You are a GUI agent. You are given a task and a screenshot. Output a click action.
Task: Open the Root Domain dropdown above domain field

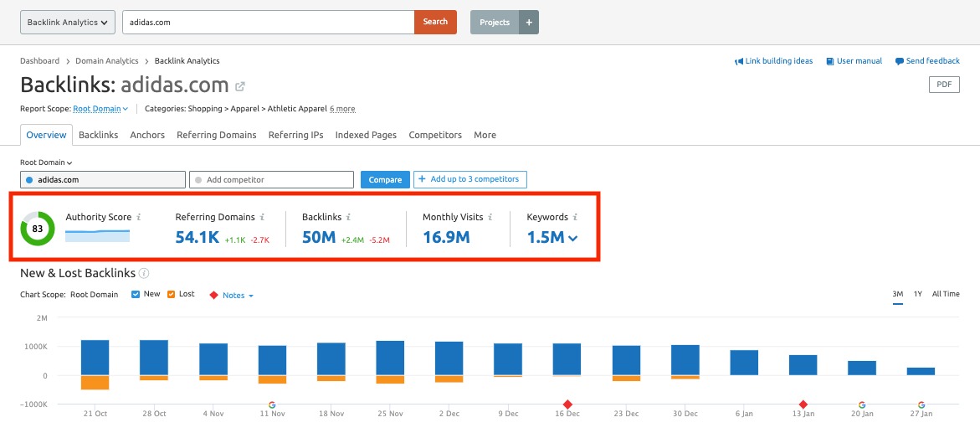tap(46, 162)
